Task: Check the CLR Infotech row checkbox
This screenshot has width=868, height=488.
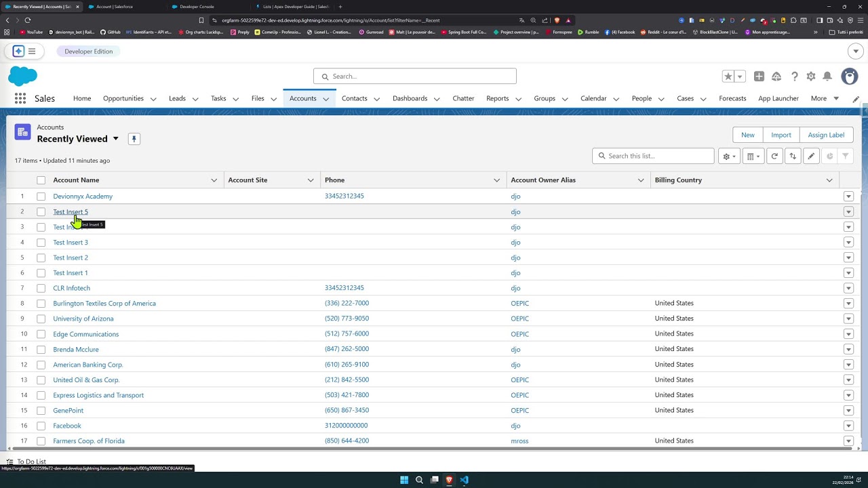Action: pos(41,288)
